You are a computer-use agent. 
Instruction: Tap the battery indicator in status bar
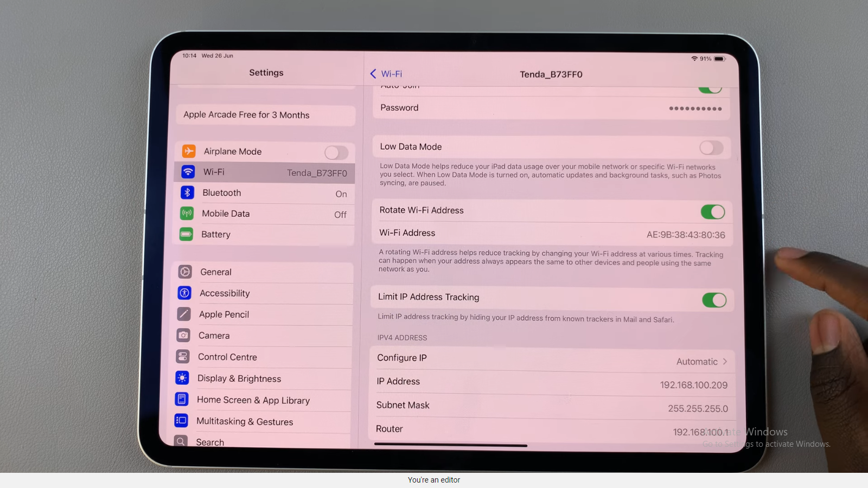[x=719, y=59]
